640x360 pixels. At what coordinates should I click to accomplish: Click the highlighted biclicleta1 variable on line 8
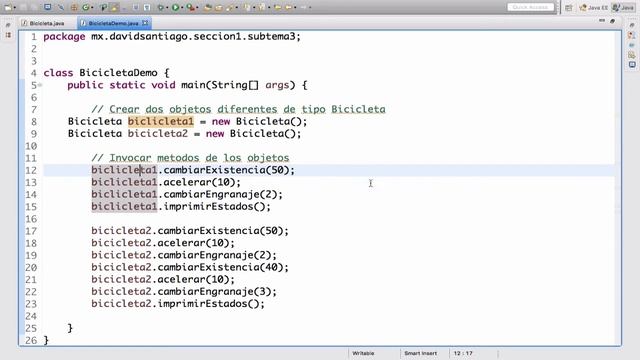160,121
